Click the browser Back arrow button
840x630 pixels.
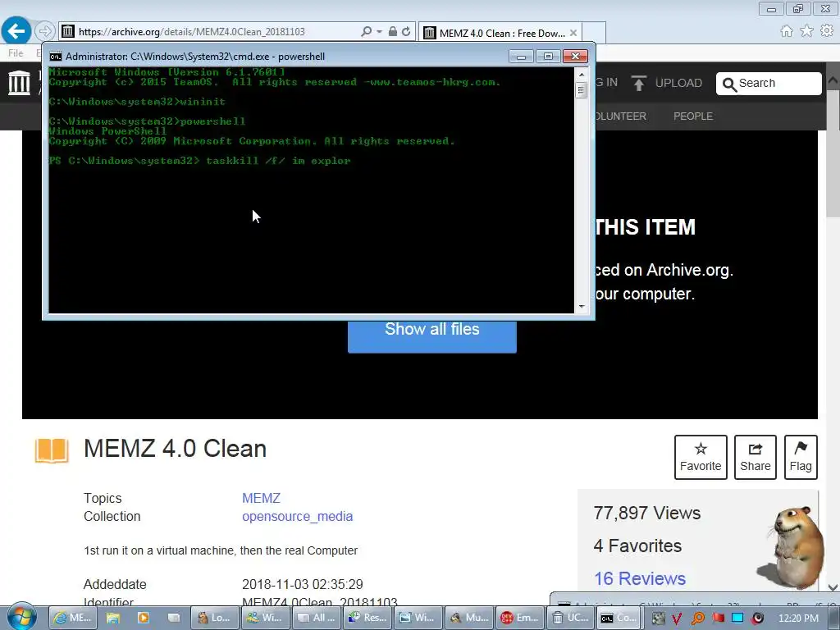pos(16,31)
